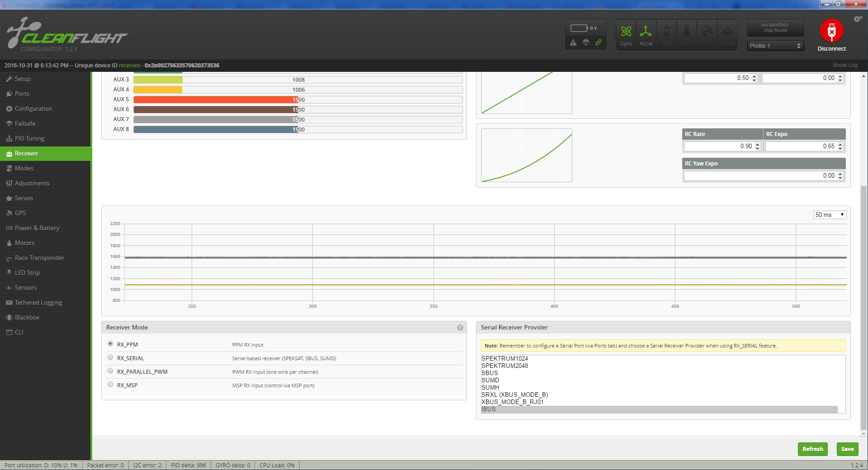Click the AUX 6 channel bar
Screen dimensions: 868x470
pyautogui.click(x=298, y=109)
